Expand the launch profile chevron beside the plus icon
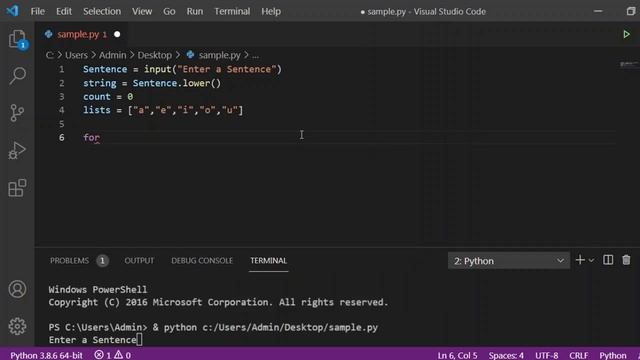The image size is (640, 360). (591, 260)
